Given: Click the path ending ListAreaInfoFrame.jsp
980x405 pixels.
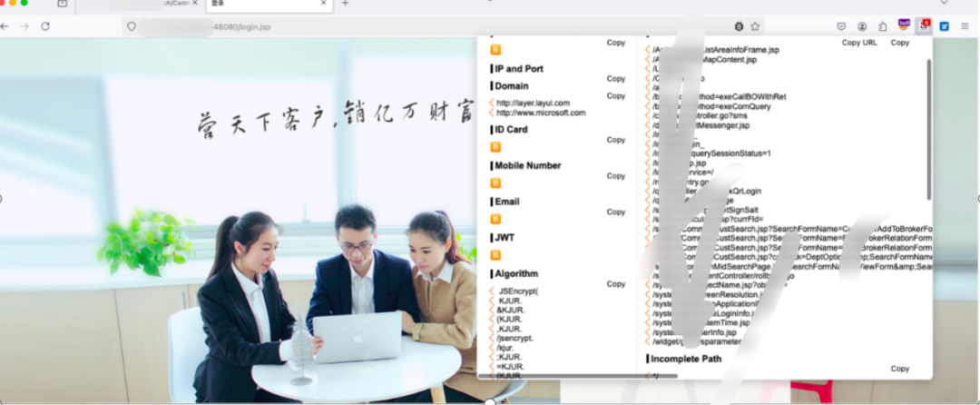Looking at the screenshot, I should 716,49.
